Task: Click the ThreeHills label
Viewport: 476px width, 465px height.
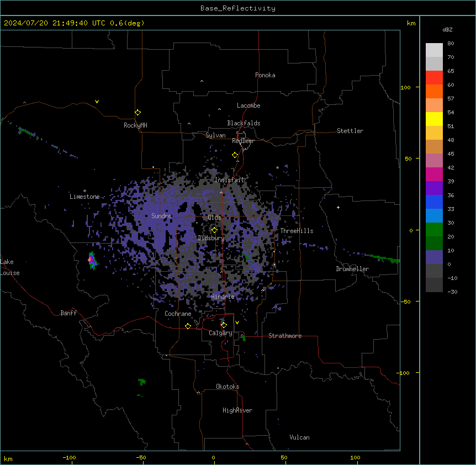Action: (x=297, y=231)
